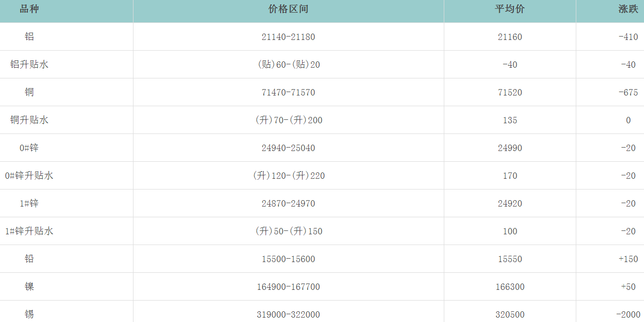The image size is (644, 322).
Task: Click the -2000 change value for 锡
Action: coord(628,315)
